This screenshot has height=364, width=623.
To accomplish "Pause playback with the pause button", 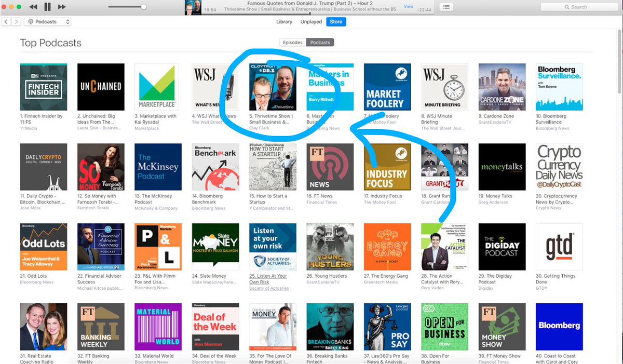I will click(47, 7).
